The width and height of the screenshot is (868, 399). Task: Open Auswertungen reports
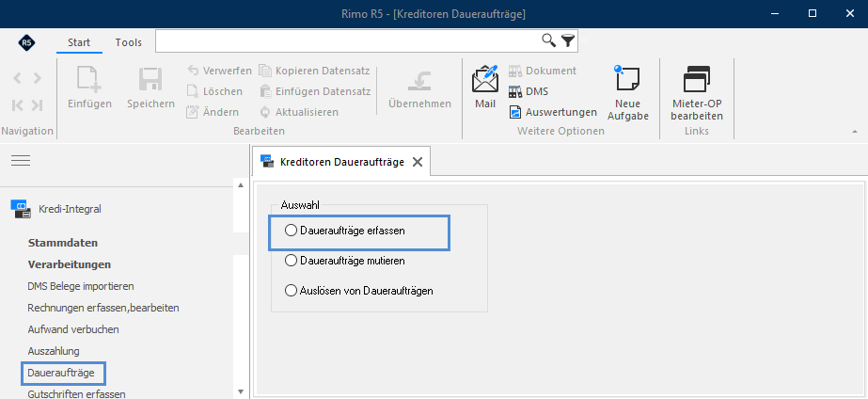(553, 112)
